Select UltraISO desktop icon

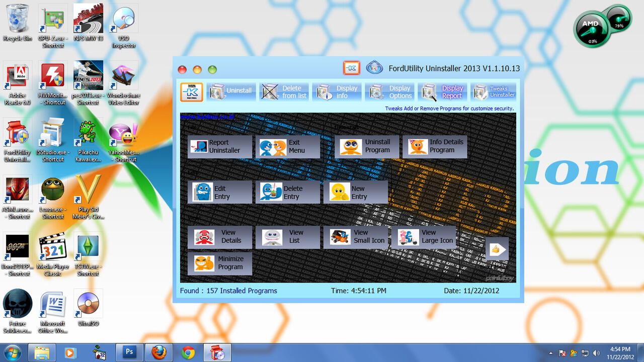88,308
